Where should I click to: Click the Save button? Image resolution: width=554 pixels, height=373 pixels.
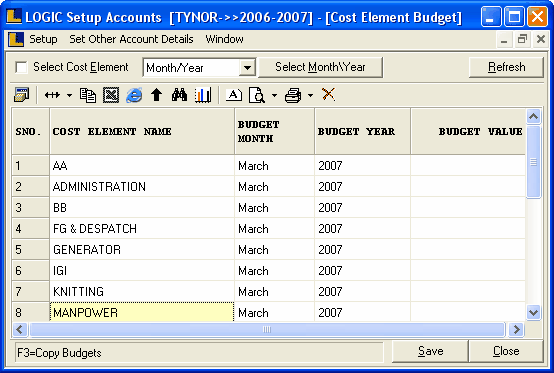pyautogui.click(x=430, y=351)
